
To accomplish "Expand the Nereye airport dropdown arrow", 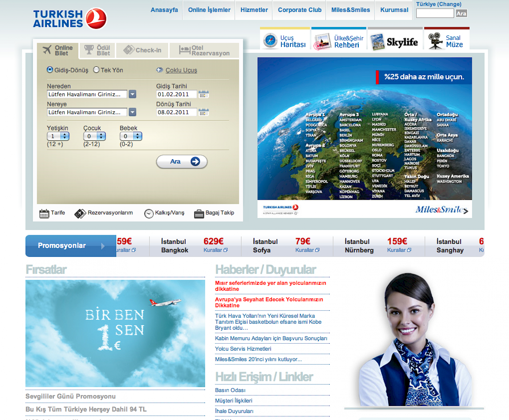I will pos(132,112).
